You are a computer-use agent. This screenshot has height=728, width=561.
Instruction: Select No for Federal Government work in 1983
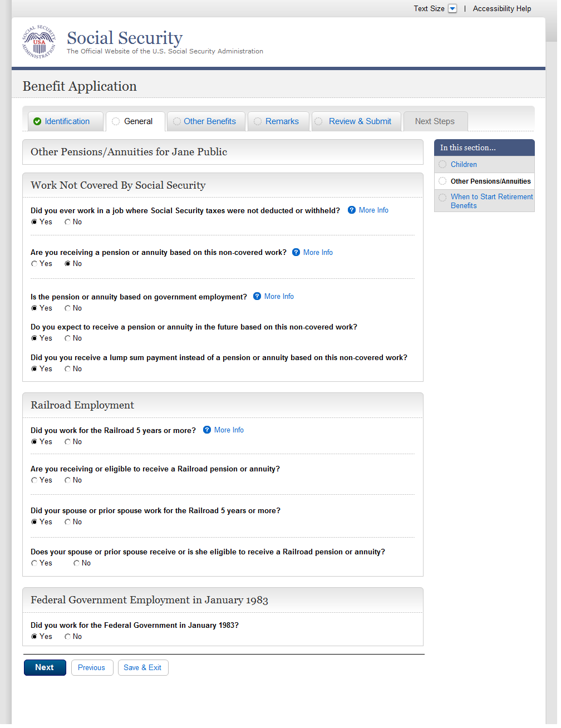click(x=68, y=637)
